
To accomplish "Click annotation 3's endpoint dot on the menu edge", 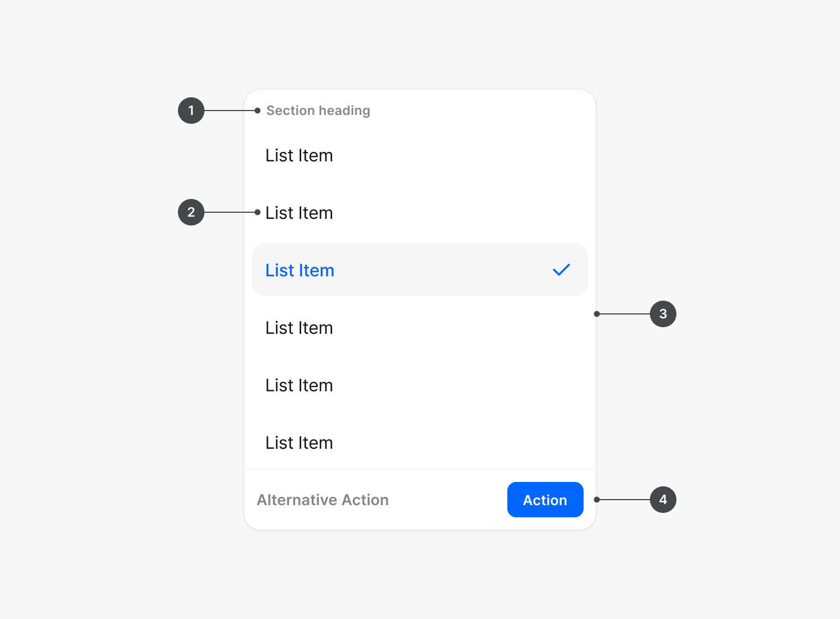I will (597, 314).
